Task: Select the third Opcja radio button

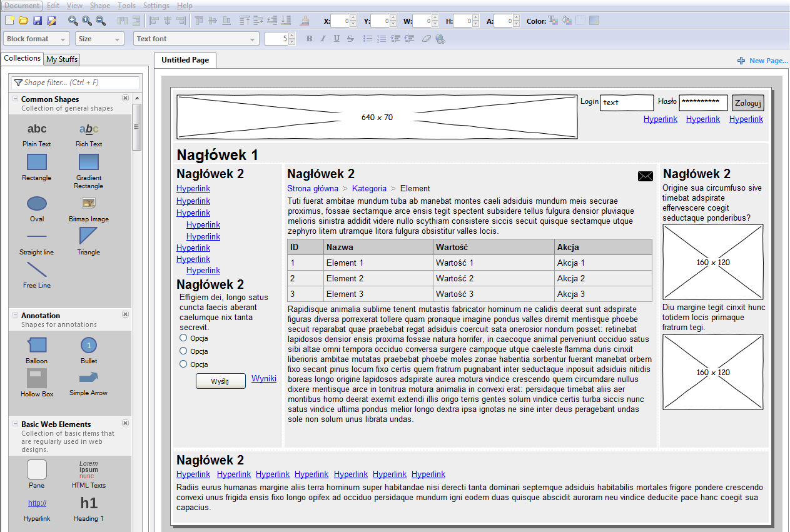Action: [183, 364]
